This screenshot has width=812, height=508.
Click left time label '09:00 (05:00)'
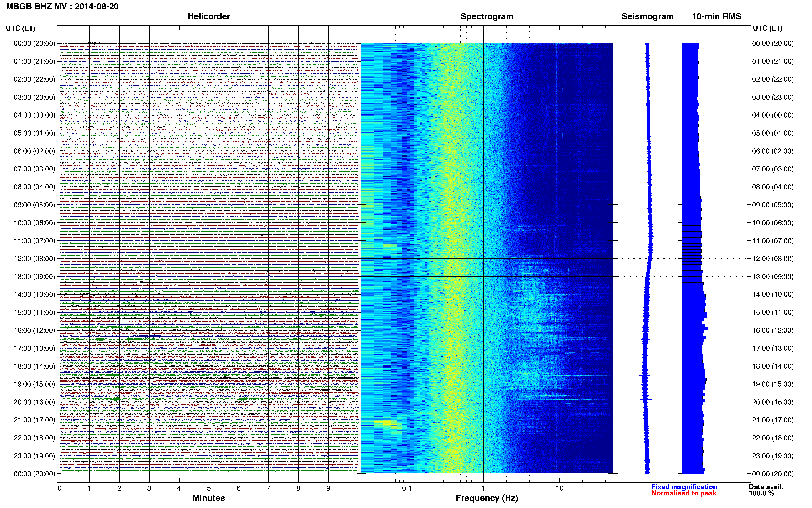coord(34,205)
